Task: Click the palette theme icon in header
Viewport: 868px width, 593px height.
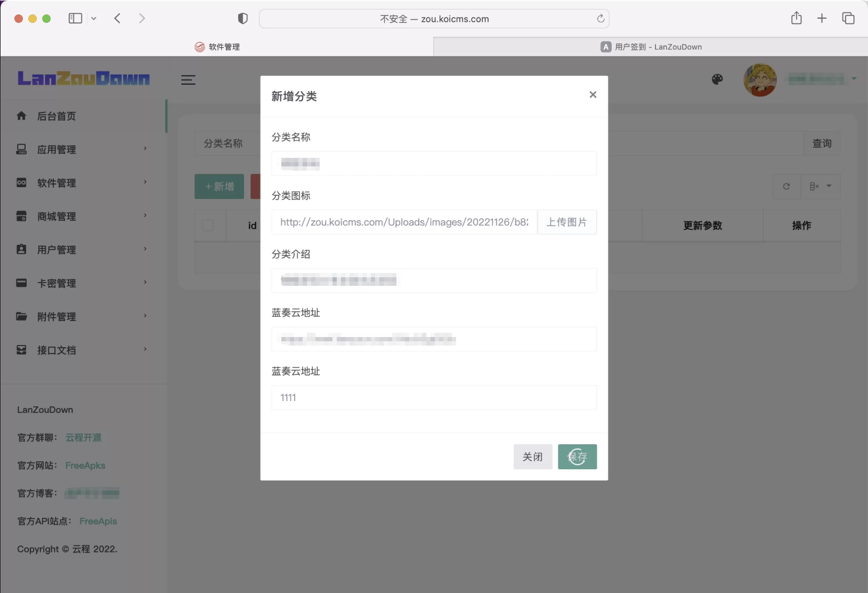Action: [x=717, y=79]
